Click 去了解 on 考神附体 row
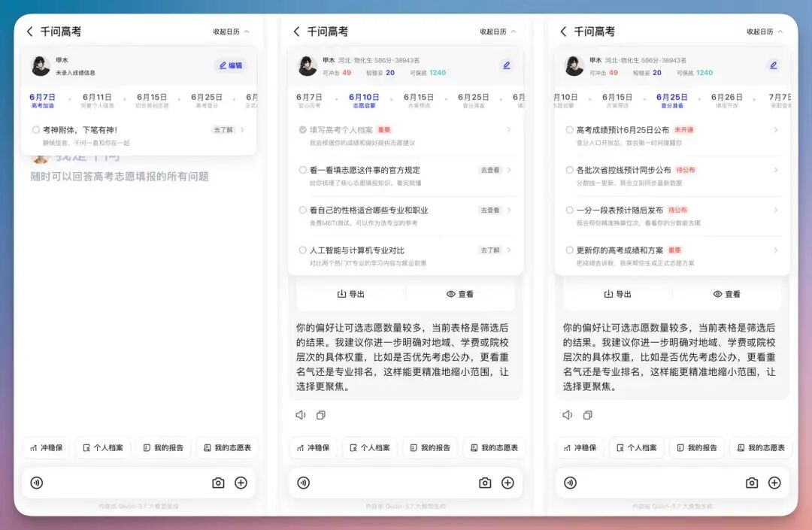Screen dimensions: 812x530 pyautogui.click(x=223, y=130)
